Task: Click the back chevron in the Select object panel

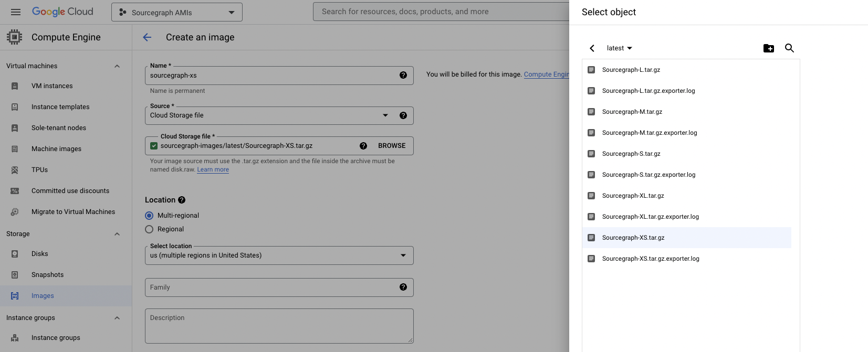Action: click(592, 48)
